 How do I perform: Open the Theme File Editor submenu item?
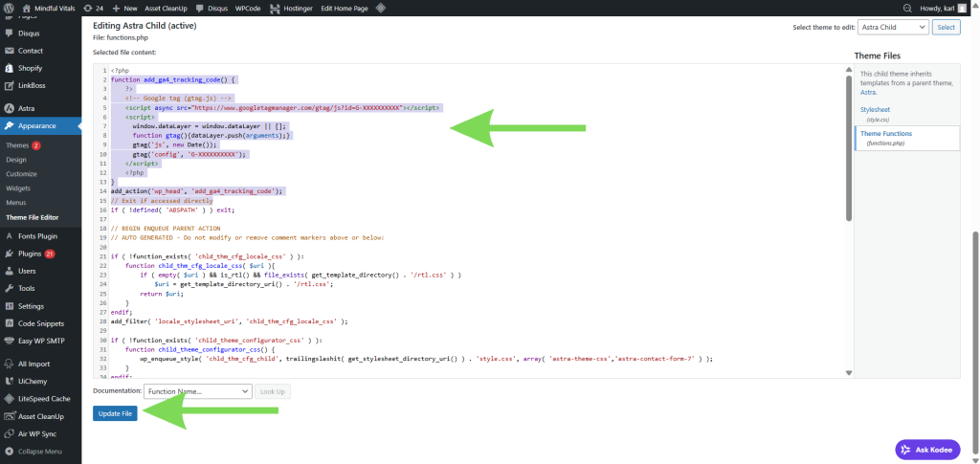32,217
